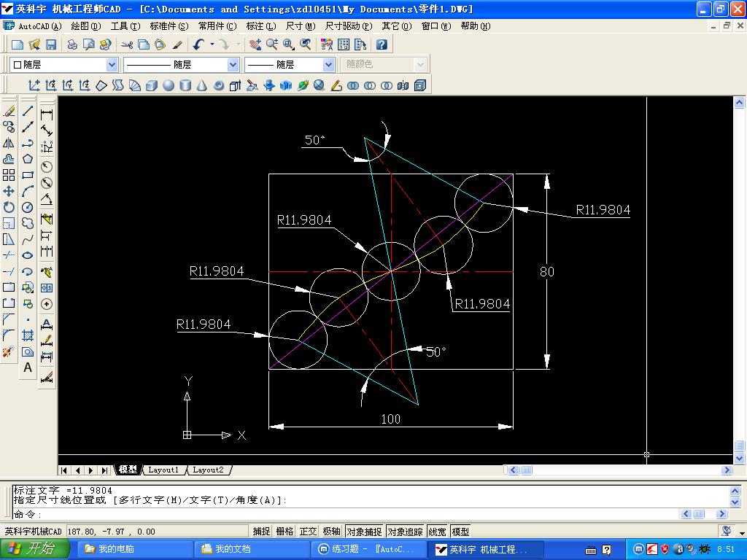747x560 pixels.
Task: Switch to the Layout1 tab
Action: click(x=163, y=470)
